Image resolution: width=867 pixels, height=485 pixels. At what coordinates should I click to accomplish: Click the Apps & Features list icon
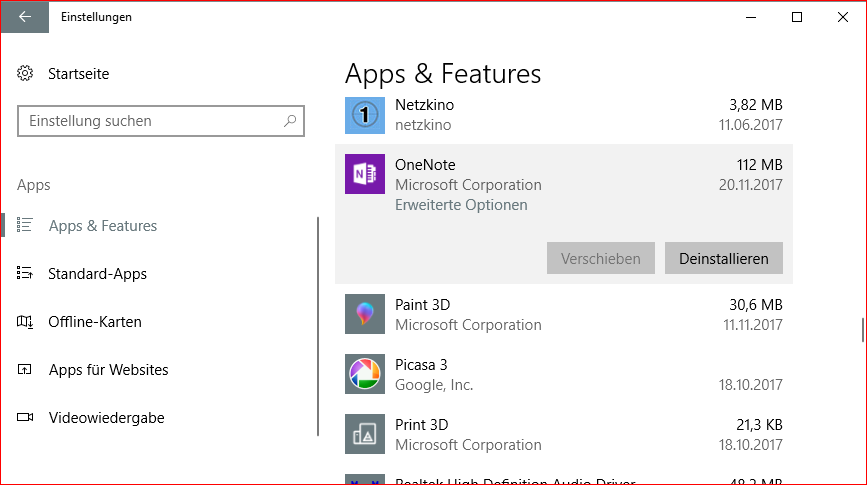(x=24, y=225)
